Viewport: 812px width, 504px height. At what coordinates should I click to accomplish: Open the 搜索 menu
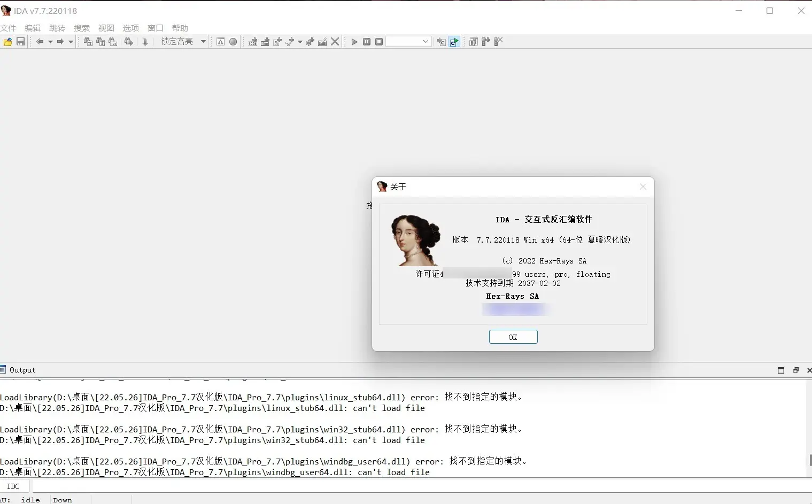[x=82, y=28]
